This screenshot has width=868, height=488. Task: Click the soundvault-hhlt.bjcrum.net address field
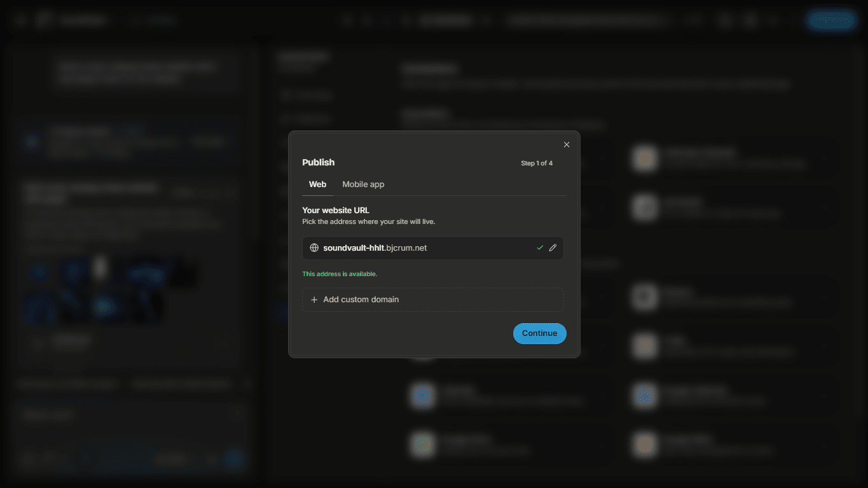click(433, 248)
